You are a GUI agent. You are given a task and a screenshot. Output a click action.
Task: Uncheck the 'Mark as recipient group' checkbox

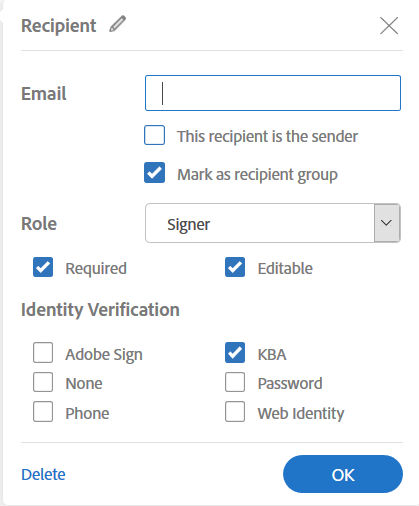pyautogui.click(x=154, y=173)
